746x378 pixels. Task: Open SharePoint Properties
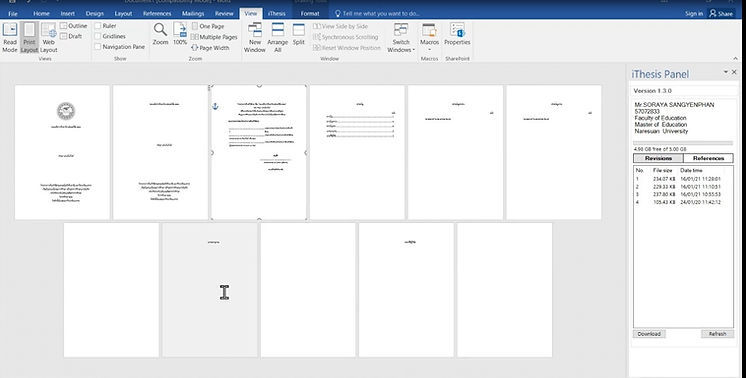click(457, 34)
